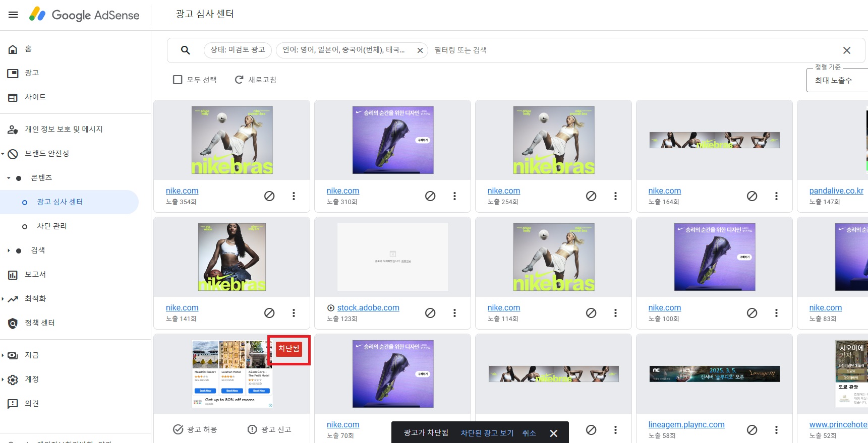Screen dimensions: 868x443
Task: Open the lineagem.plaync.com link
Action: point(686,424)
